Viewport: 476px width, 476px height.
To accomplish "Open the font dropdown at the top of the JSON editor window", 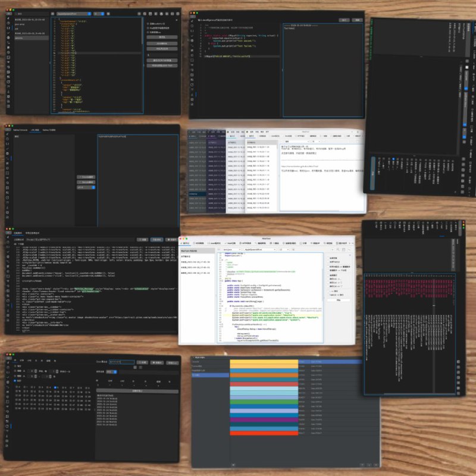I will pyautogui.click(x=74, y=14).
